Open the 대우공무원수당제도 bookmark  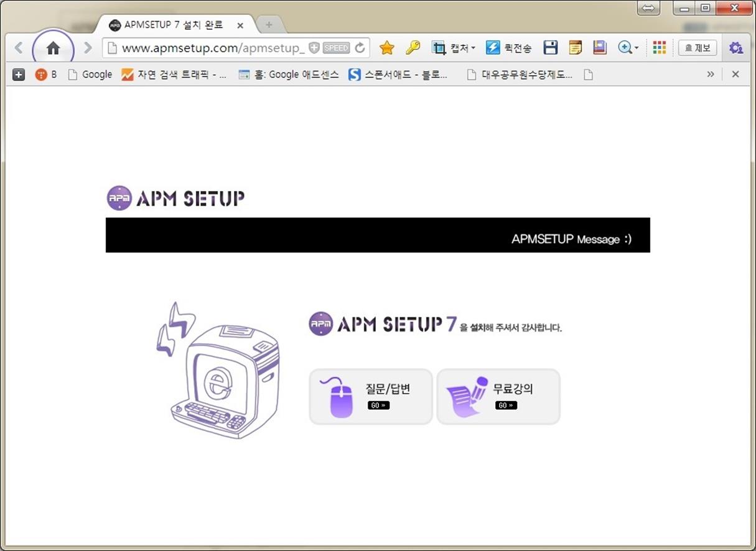pyautogui.click(x=520, y=75)
